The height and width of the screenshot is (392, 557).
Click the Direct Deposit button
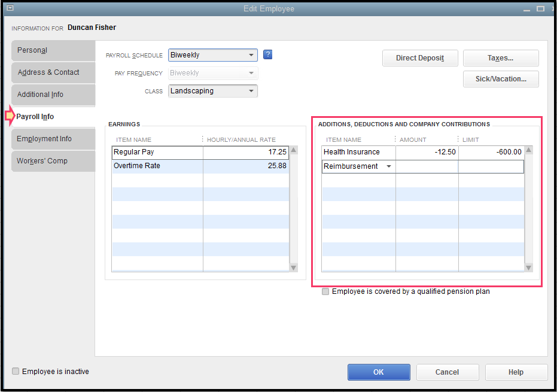(x=420, y=58)
